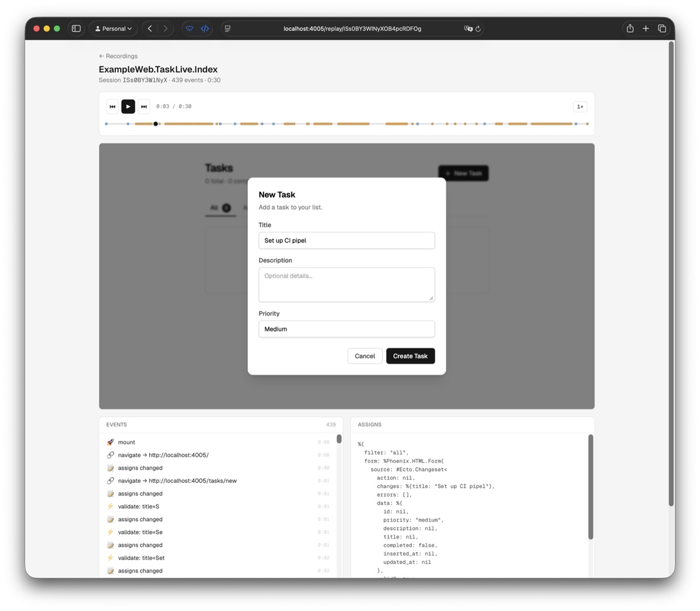The height and width of the screenshot is (611, 700).
Task: Click the Description text area
Action: tap(346, 285)
